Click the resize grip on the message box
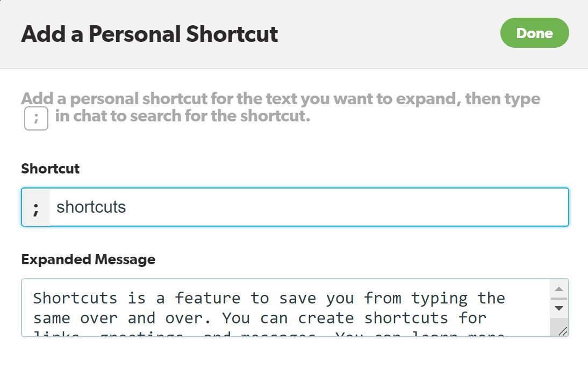 563,332
